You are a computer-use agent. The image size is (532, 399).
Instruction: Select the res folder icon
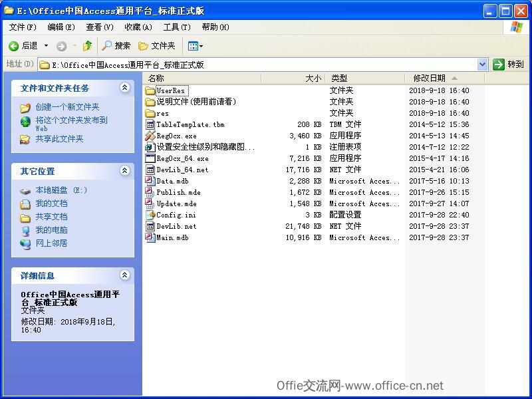pyautogui.click(x=150, y=113)
